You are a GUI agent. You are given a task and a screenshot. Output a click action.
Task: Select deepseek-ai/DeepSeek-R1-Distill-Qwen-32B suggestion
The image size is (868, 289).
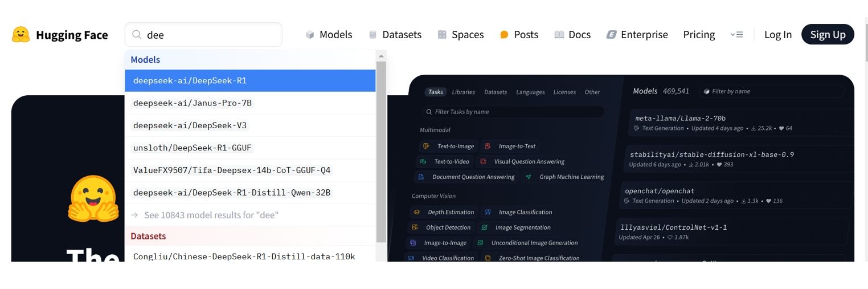coord(250,192)
